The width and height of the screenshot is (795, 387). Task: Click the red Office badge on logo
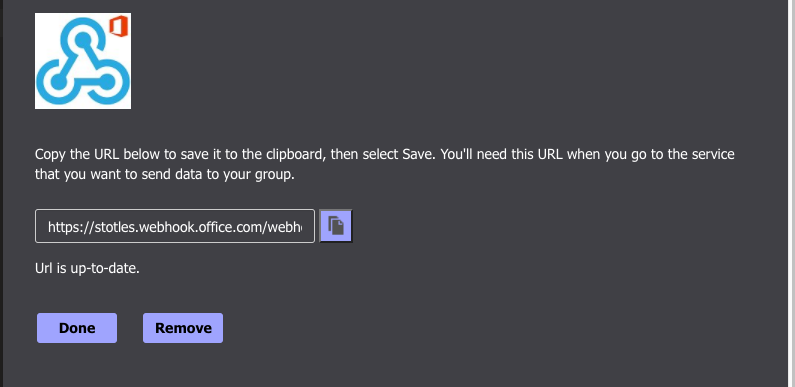pos(118,26)
